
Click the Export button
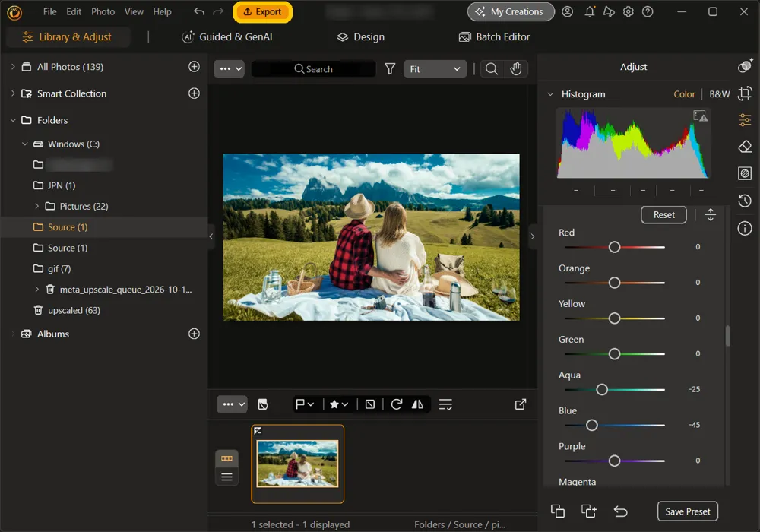(x=262, y=11)
